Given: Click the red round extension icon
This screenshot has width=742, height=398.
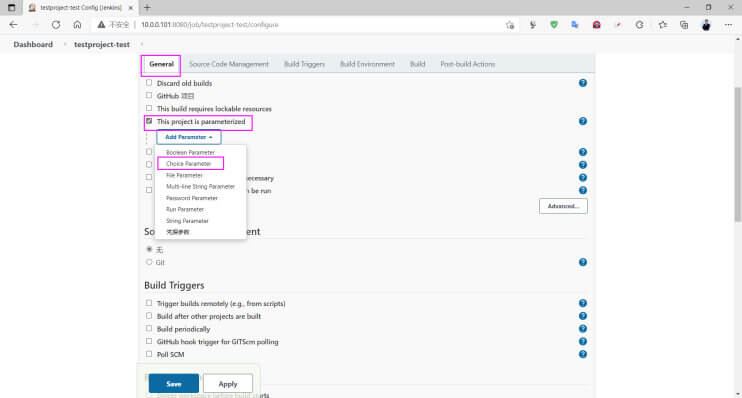Looking at the screenshot, I should pos(596,25).
